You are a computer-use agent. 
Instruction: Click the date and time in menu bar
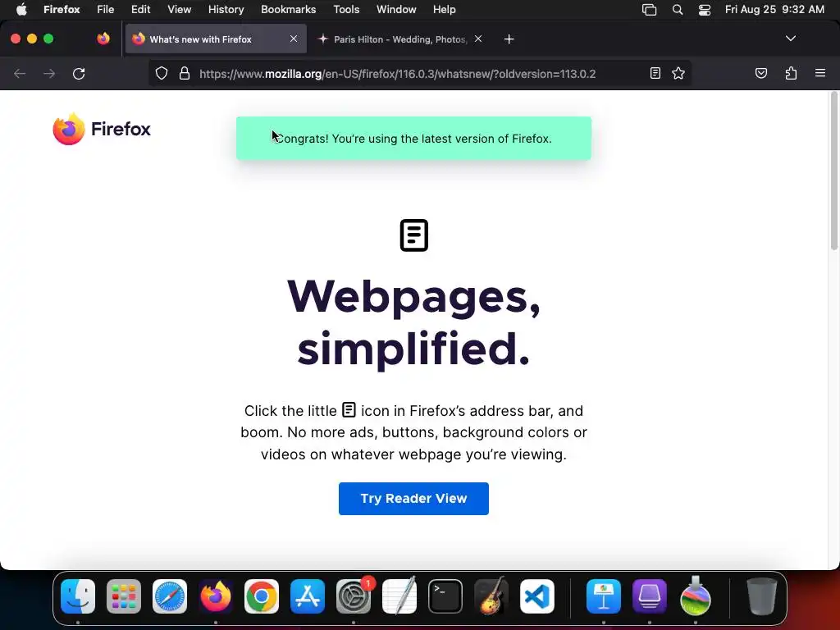point(774,10)
